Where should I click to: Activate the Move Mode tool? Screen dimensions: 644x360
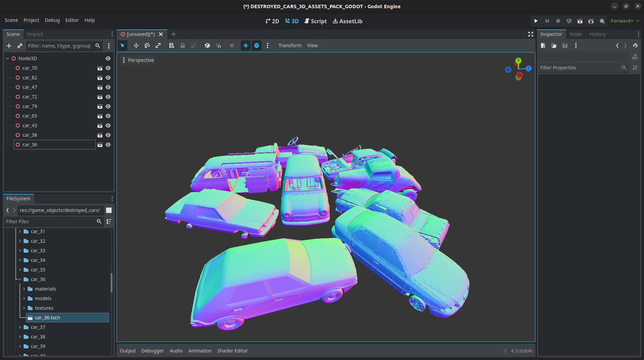[x=136, y=45]
